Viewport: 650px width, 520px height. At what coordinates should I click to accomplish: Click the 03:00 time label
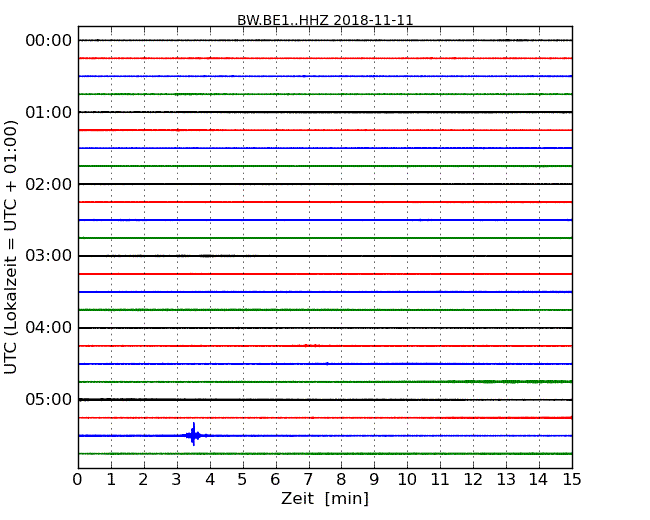[49, 256]
